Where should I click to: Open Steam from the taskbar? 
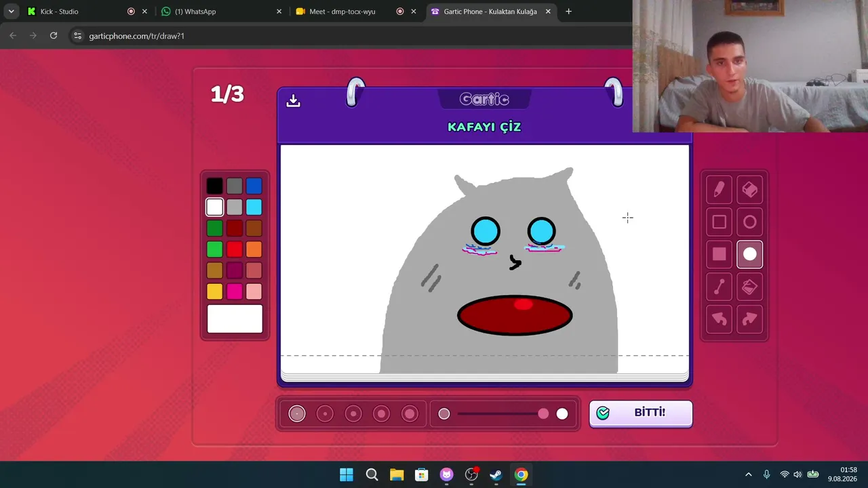496,474
